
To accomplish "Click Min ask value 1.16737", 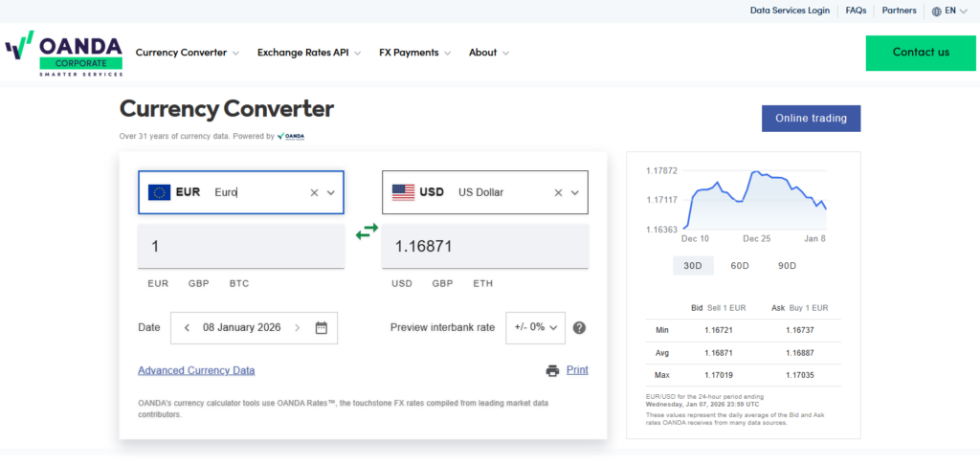I will [800, 330].
